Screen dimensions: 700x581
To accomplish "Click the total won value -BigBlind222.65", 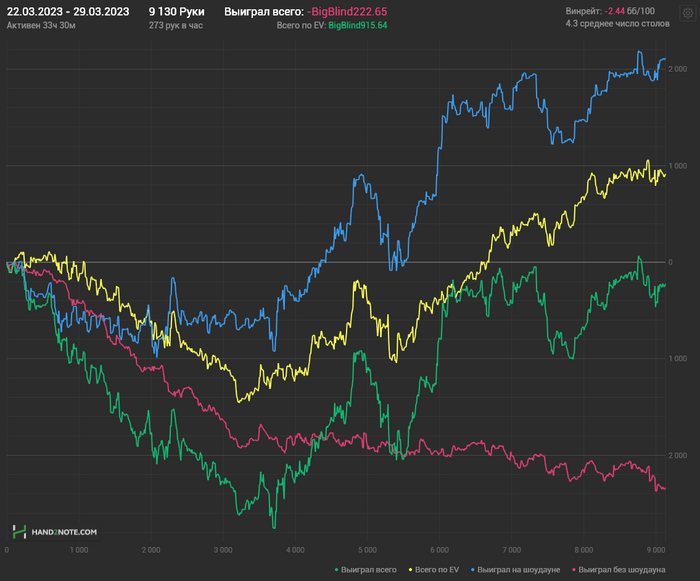I will point(347,12).
